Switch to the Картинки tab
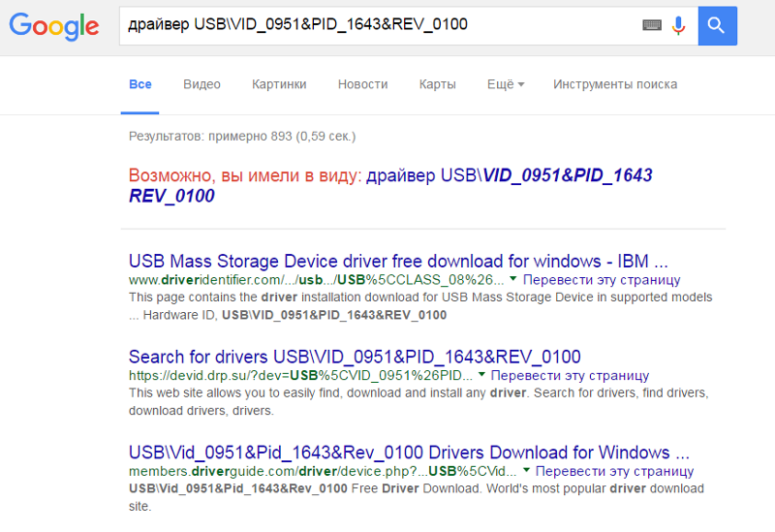 (x=279, y=84)
